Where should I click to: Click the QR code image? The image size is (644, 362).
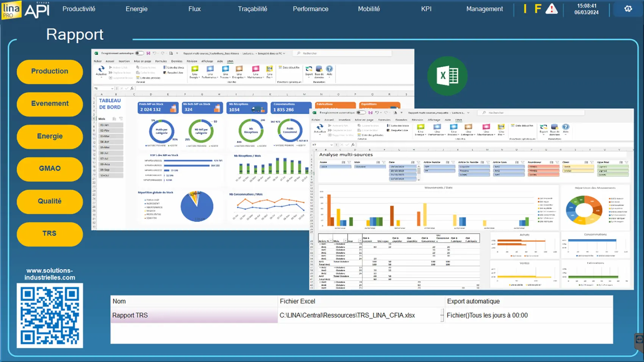click(x=50, y=315)
